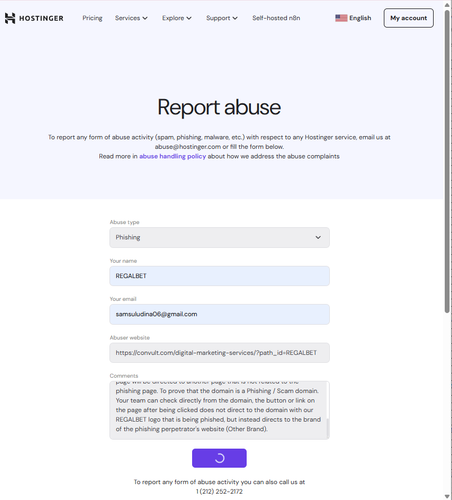Click the Abuser website label
452x500 pixels.
(x=130, y=338)
